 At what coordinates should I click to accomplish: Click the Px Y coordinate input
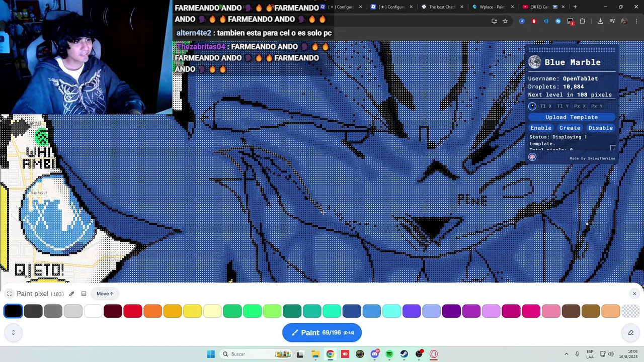pos(597,106)
